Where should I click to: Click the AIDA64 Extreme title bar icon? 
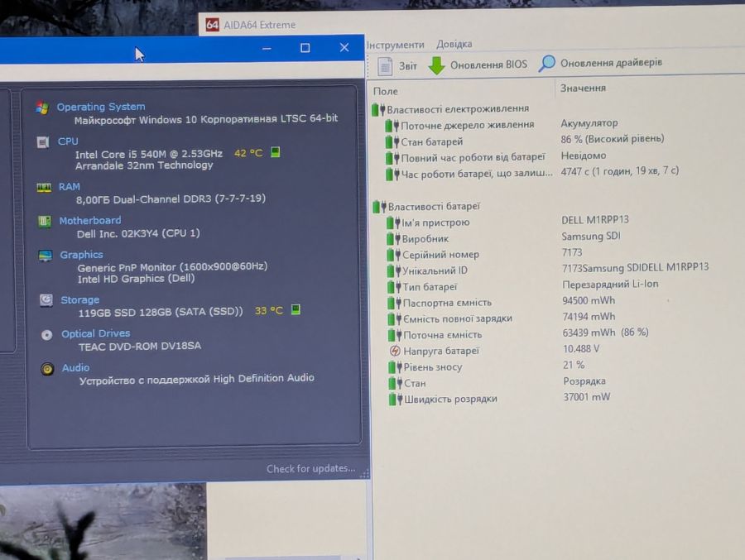coord(213,24)
